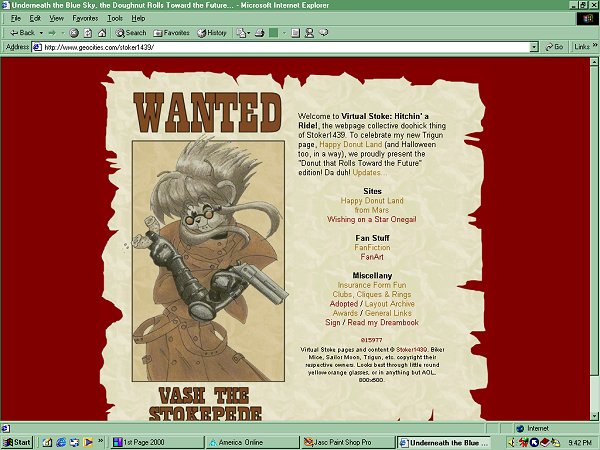
Task: Switch to America Online taskbar button
Action: tap(252, 443)
